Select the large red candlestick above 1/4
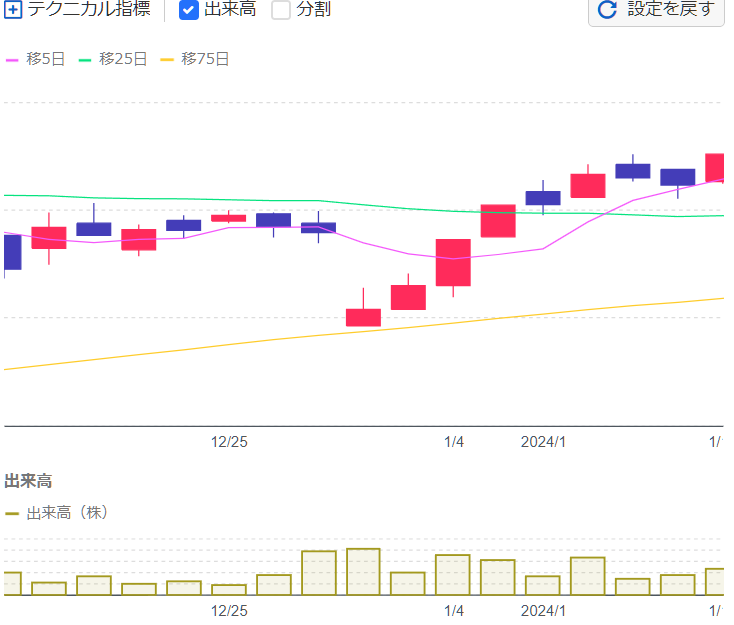The width and height of the screenshot is (734, 625). tap(453, 262)
